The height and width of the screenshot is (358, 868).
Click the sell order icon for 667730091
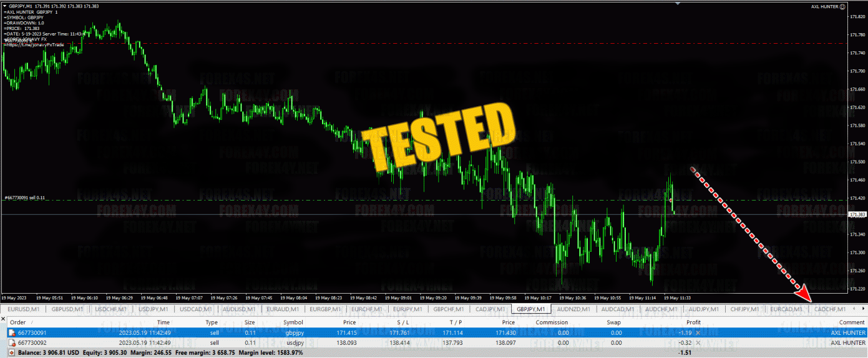coord(12,333)
